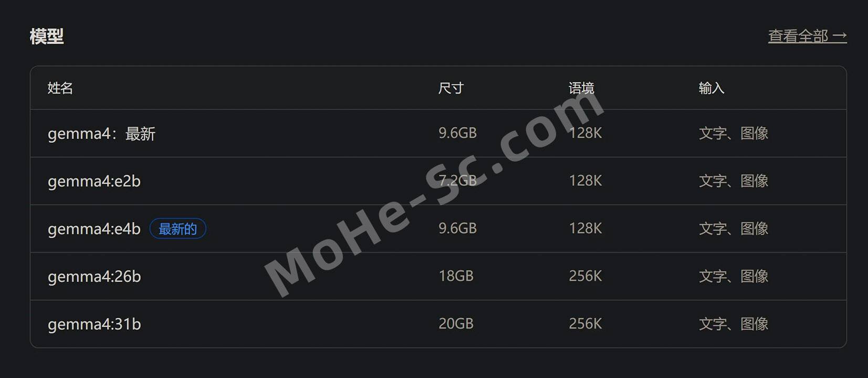Click the gemma4:e4b model name

[94, 229]
